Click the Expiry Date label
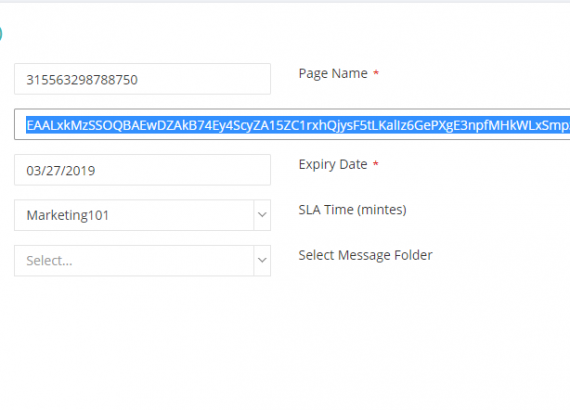The height and width of the screenshot is (410, 570). pos(333,164)
